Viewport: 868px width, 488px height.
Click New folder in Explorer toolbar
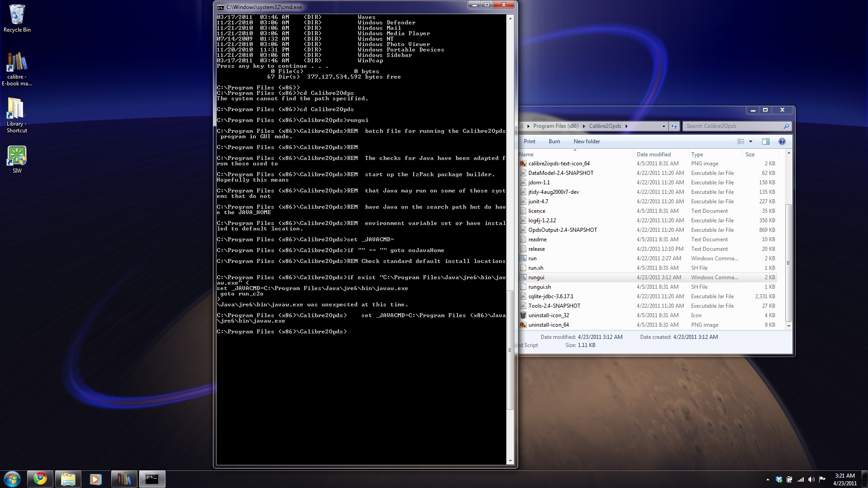coord(587,141)
